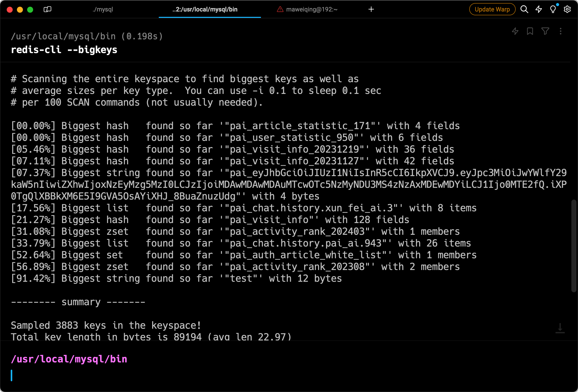Switch to the ./mysql tab
Image resolution: width=578 pixels, height=392 pixels.
point(103,9)
